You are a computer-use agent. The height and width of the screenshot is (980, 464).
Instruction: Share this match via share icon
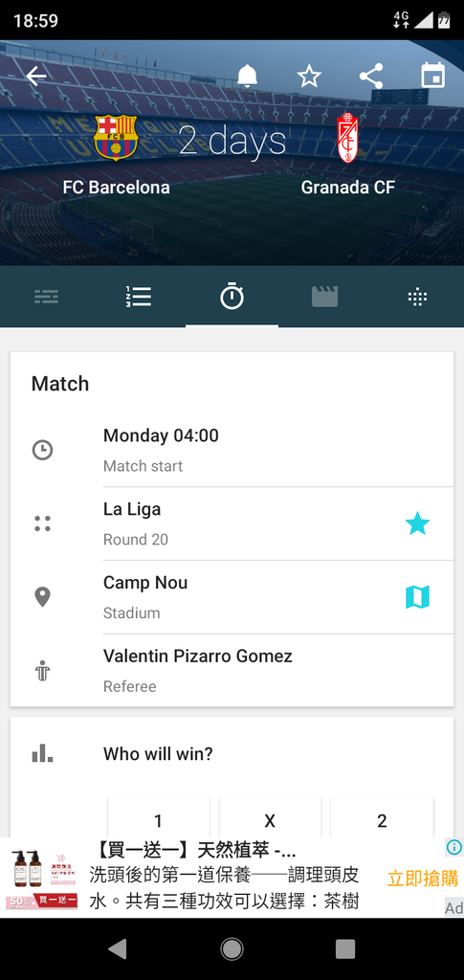click(371, 77)
